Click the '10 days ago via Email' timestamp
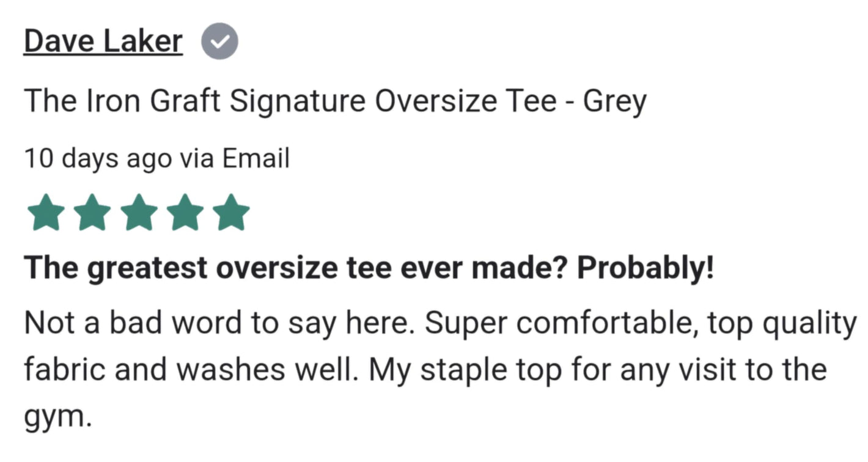 click(x=156, y=159)
